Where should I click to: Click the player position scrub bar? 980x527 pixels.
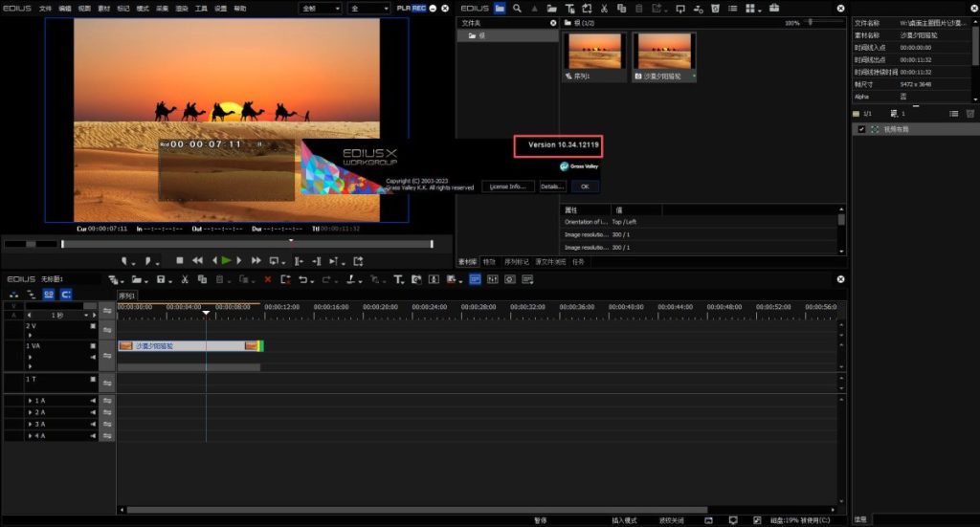point(247,244)
